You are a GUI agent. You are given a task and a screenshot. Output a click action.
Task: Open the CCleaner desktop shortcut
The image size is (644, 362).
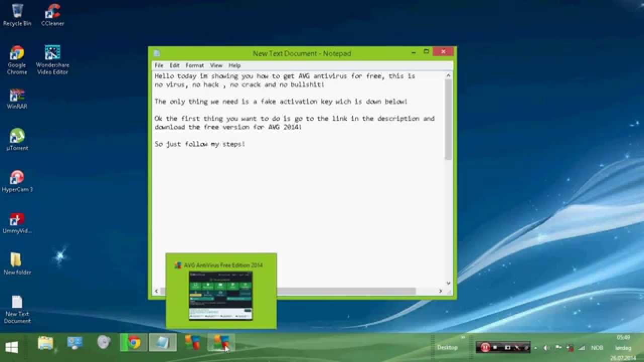(x=52, y=15)
